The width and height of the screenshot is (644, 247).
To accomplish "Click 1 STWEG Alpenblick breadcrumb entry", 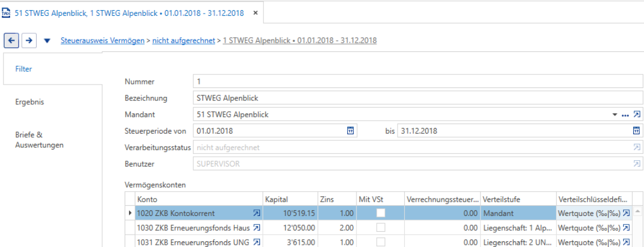I will pos(300,41).
